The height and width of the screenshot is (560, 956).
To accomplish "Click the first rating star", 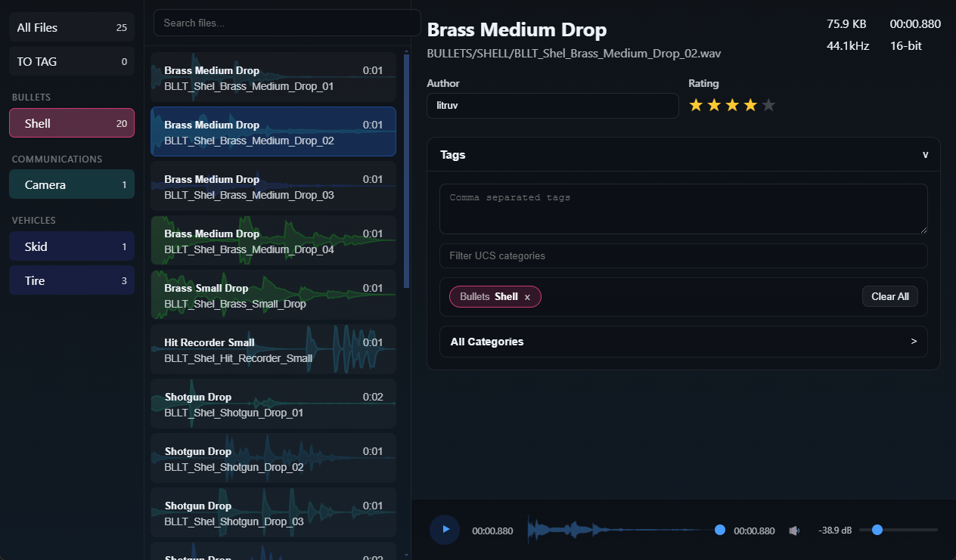I will click(x=696, y=105).
